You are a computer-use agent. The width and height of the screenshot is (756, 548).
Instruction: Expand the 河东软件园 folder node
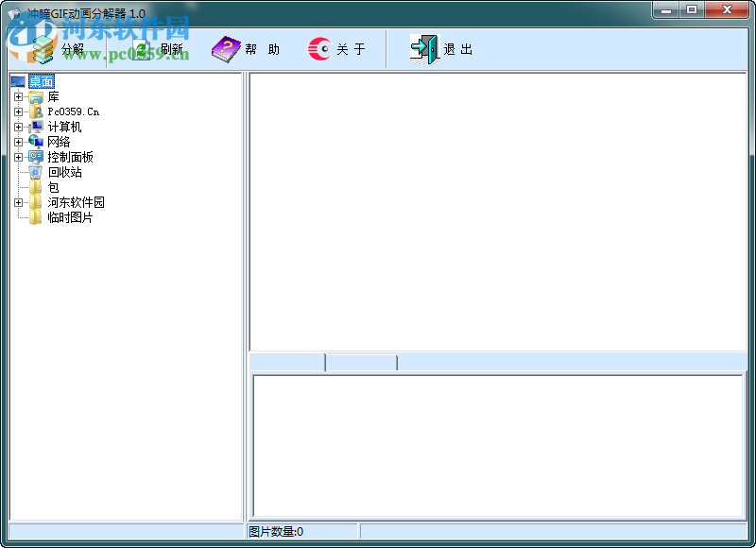pyautogui.click(x=19, y=202)
